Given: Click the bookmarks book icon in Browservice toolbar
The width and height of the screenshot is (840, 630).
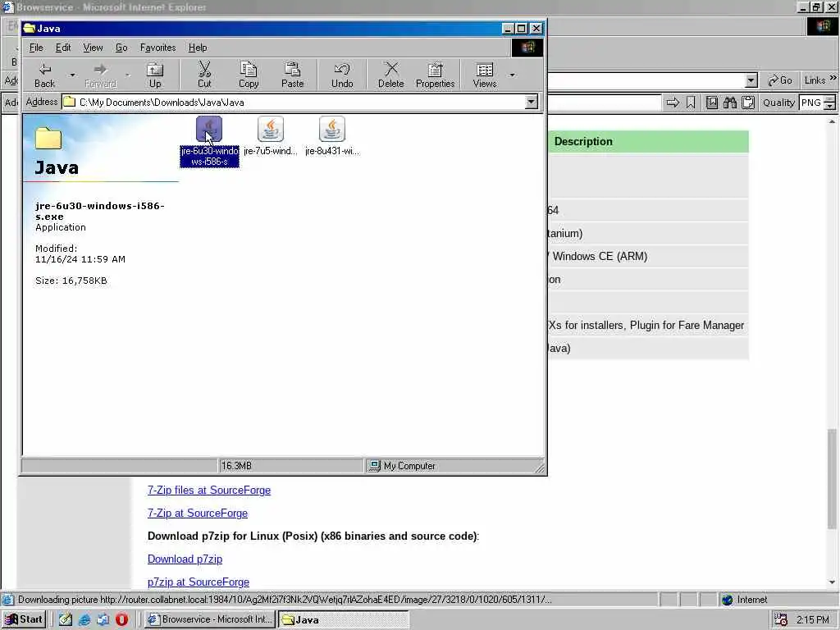Looking at the screenshot, I should click(711, 103).
